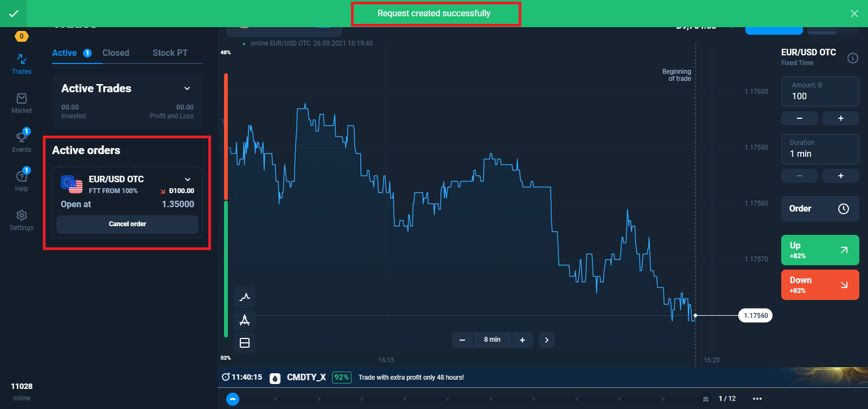Screen dimensions: 868x409
Task: Place an Up +82% trade
Action: (820, 250)
